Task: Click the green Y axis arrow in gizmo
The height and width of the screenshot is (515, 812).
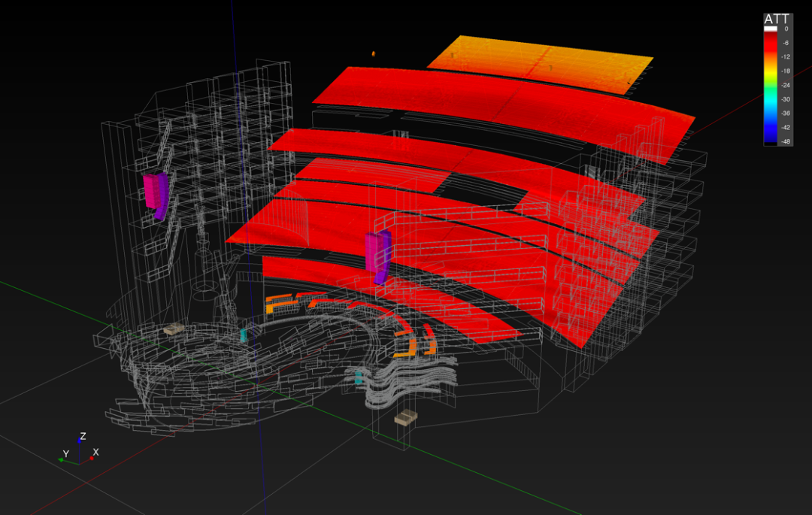Action: (62, 459)
